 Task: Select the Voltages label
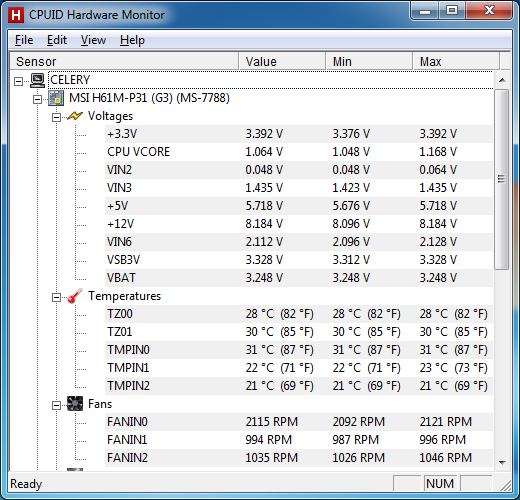click(110, 116)
